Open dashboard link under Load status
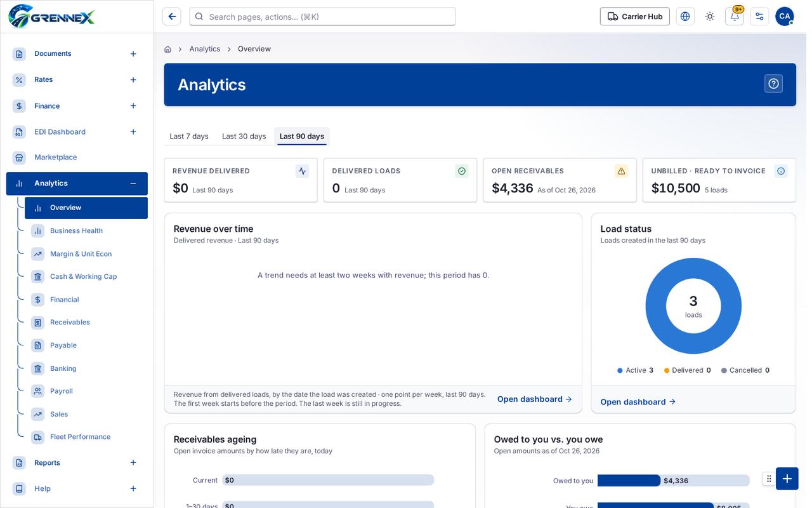 point(638,402)
